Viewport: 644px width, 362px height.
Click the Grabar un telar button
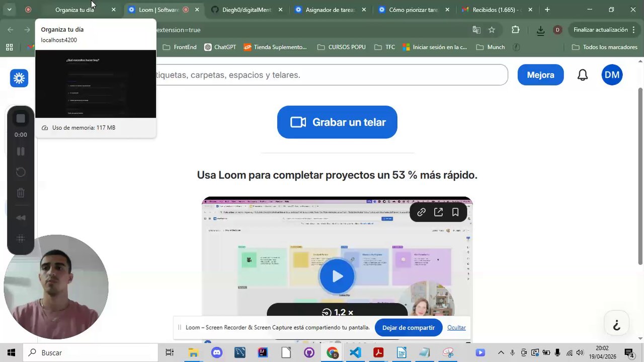[337, 122]
